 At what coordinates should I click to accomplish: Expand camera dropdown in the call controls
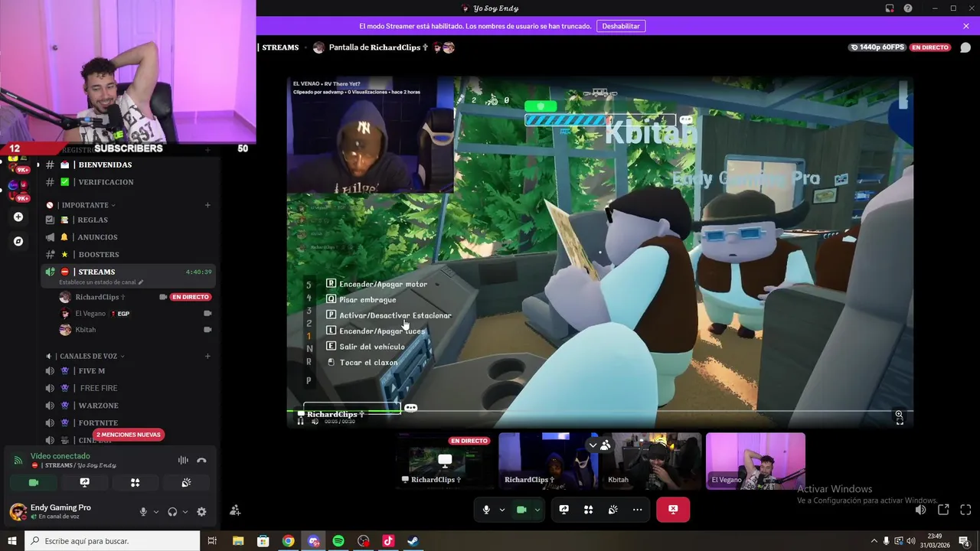pos(537,510)
